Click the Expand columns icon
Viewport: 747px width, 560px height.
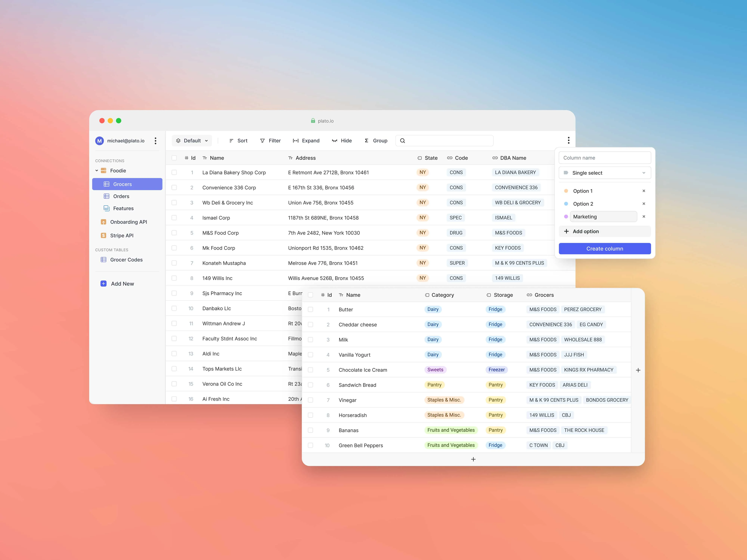coord(295,141)
